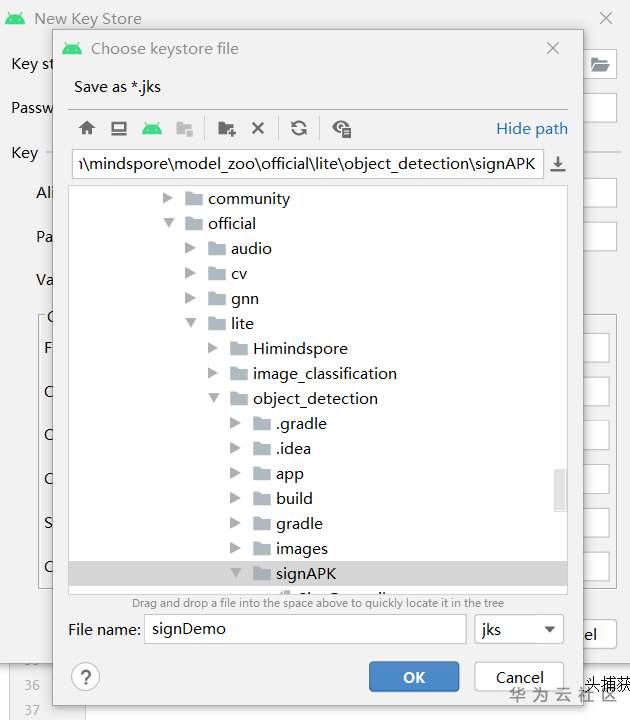This screenshot has width=630, height=720.
Task: Close the New Key Store window
Action: pyautogui.click(x=606, y=18)
